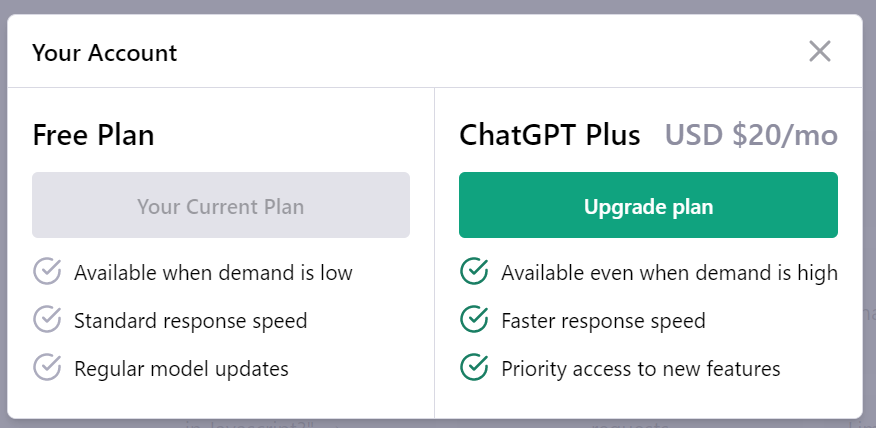Click the Available when demand is low text

213,273
